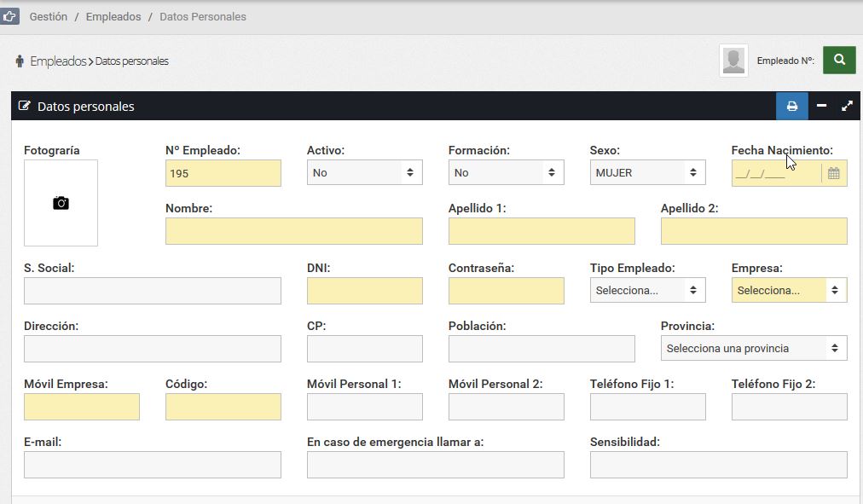Open the calendar picker for Fecha Nacimiento
The width and height of the screenshot is (863, 504).
click(834, 173)
